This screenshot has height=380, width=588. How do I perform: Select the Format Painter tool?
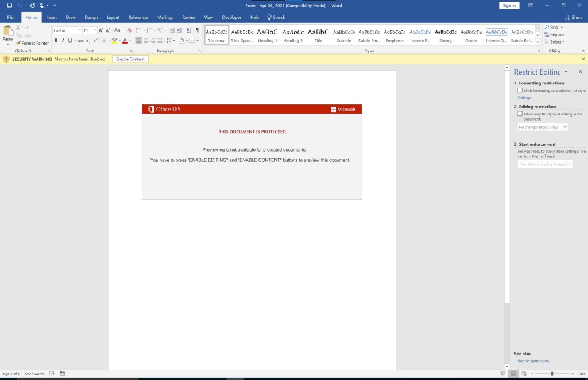tap(32, 43)
